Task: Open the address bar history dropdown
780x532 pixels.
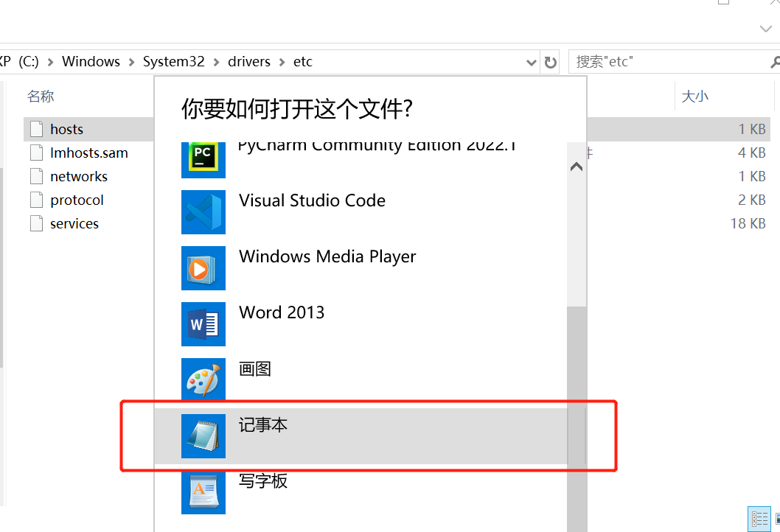Action: coord(532,63)
